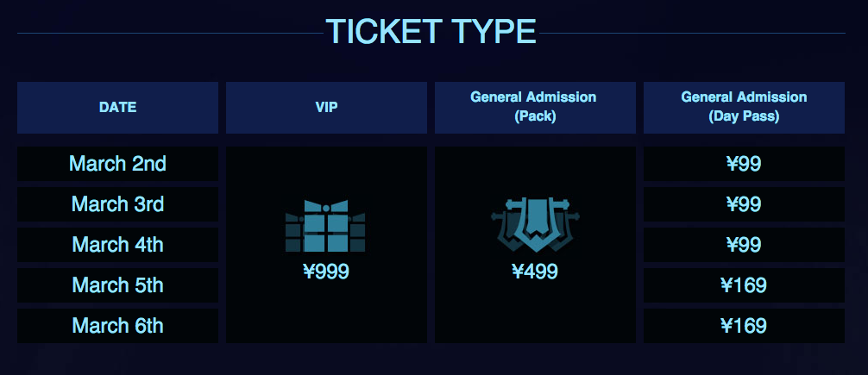Click the General Admission (Day Pass) header
Image resolution: width=868 pixels, height=375 pixels.
pos(744,107)
